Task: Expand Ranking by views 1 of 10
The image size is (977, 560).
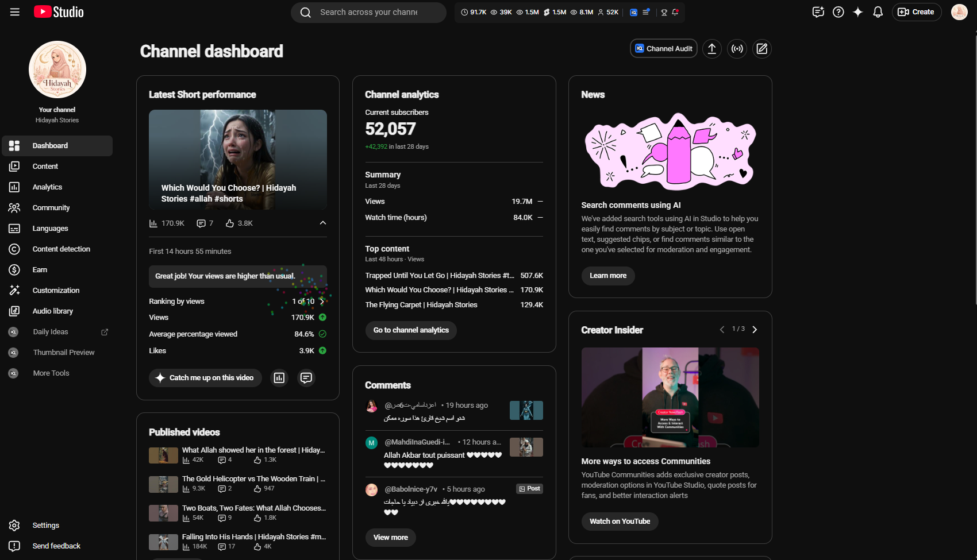Action: pyautogui.click(x=322, y=302)
